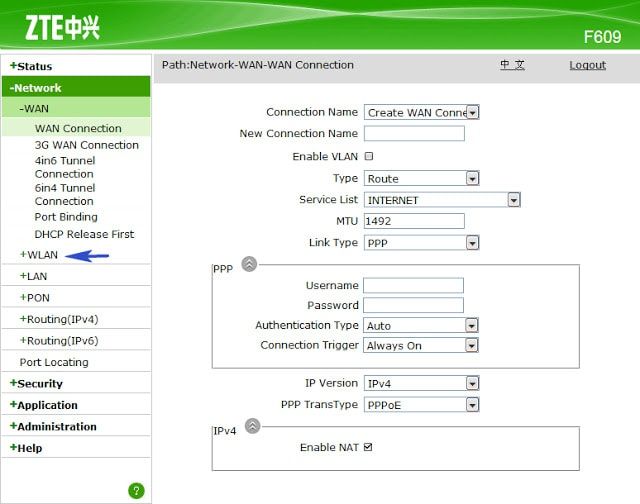Open DHCP Release First page
This screenshot has width=640, height=504.
point(84,234)
